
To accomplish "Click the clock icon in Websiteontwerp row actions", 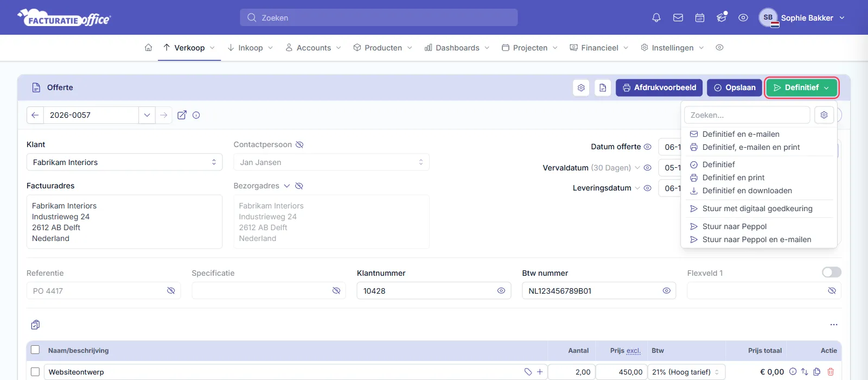I will tap(793, 372).
